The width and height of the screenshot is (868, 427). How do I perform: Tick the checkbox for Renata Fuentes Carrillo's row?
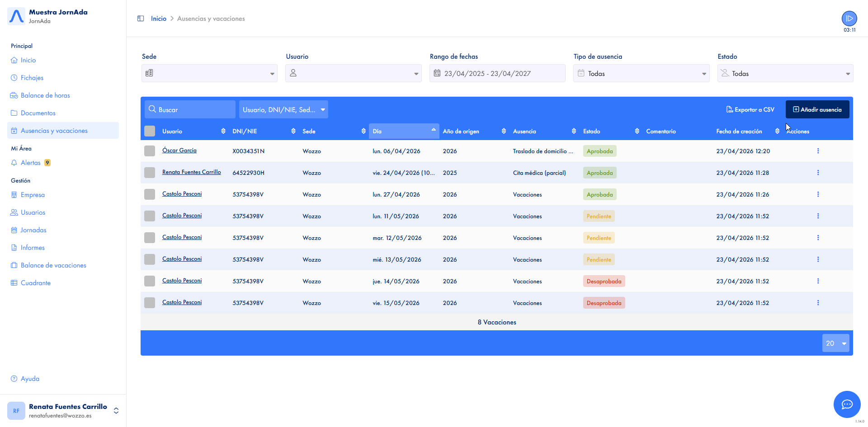[x=150, y=172]
